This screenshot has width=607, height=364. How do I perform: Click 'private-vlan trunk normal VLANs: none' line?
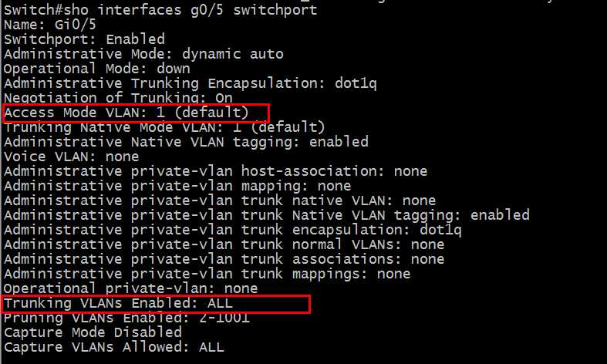224,244
